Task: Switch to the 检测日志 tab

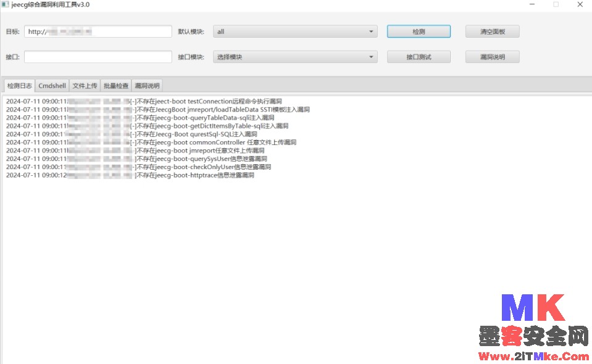Action: click(x=19, y=86)
